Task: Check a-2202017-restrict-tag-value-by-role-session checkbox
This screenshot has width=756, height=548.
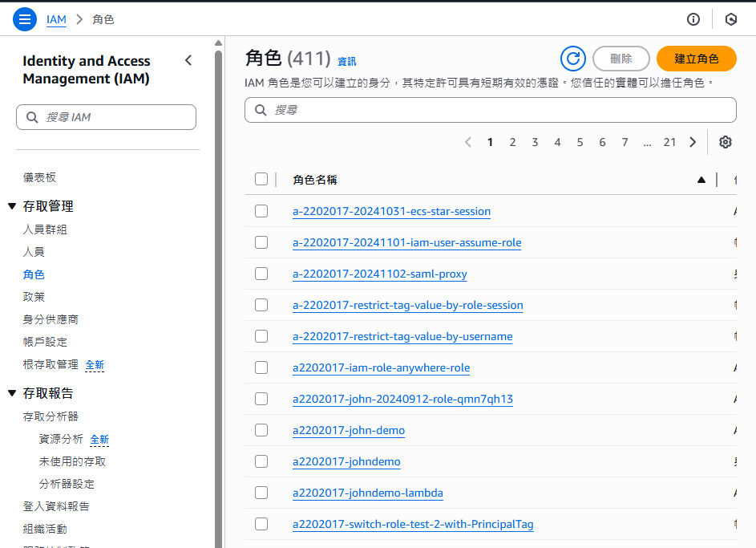Action: coord(261,305)
